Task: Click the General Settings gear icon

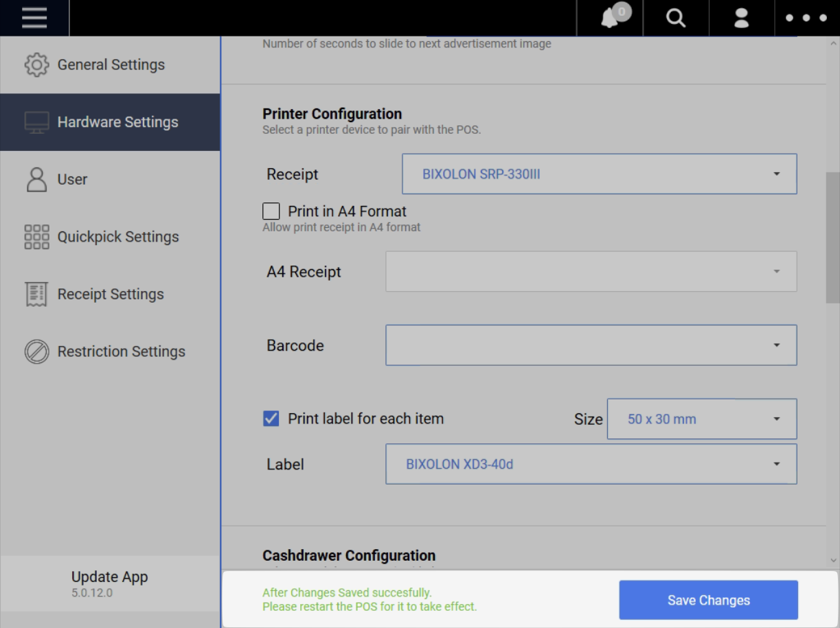Action: [36, 65]
